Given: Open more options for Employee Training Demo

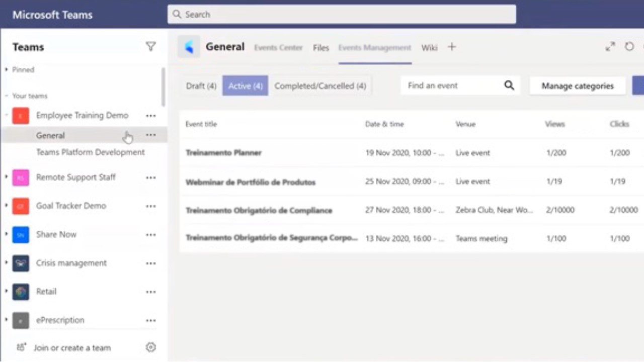Looking at the screenshot, I should 151,116.
